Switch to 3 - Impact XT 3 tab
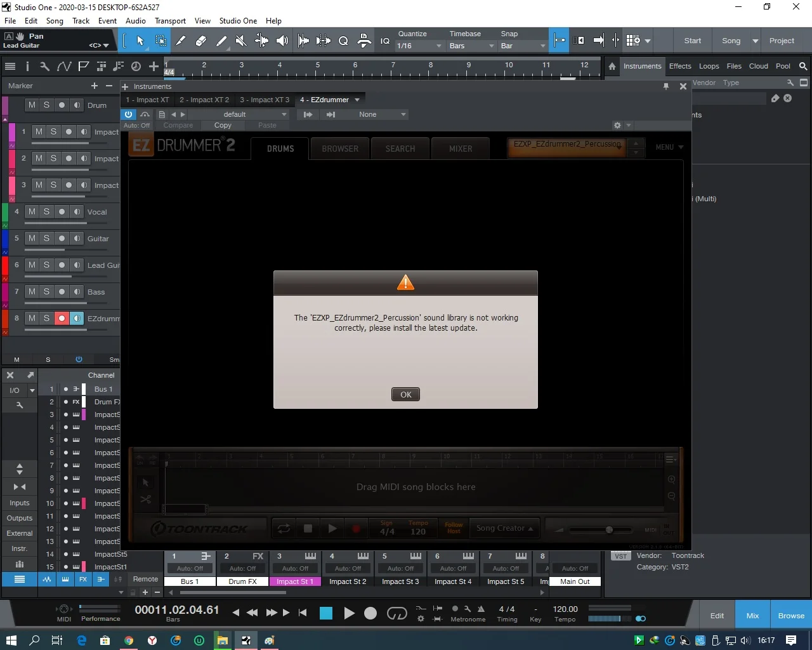This screenshot has width=812, height=650. (x=265, y=100)
